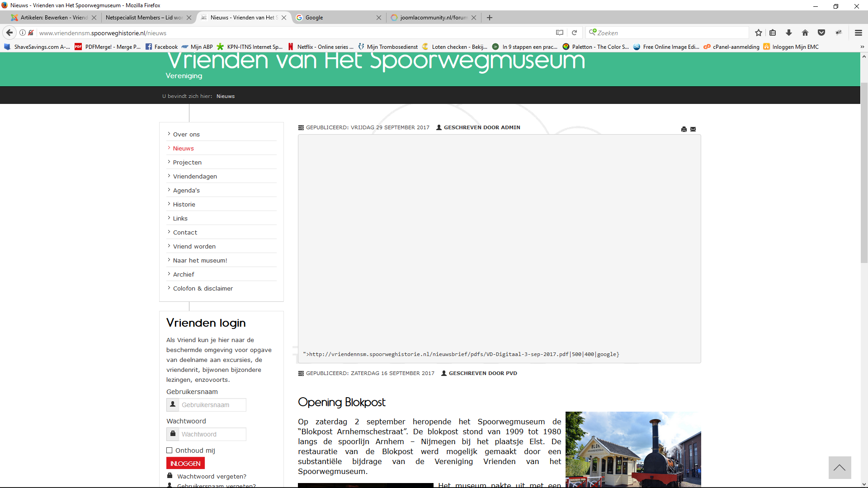Email the article via envelope icon
The image size is (868, 488).
click(693, 129)
